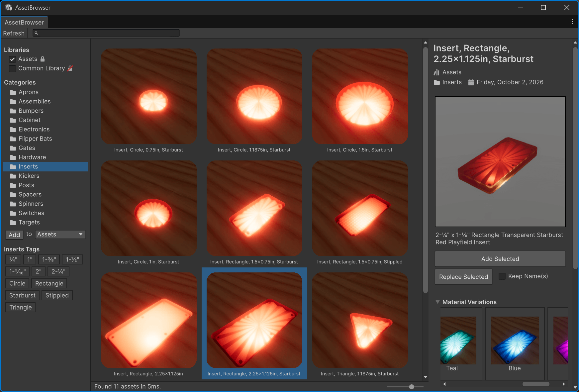Screen dimensions: 579x392
Task: Toggle the Stippled tag filter
Action: point(57,295)
